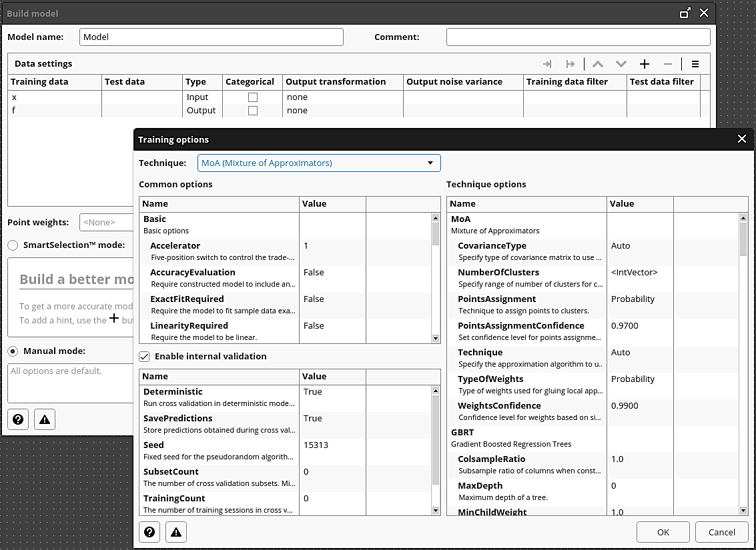The width and height of the screenshot is (756, 550).
Task: Move data row up with the chevron icon
Action: coord(597,64)
